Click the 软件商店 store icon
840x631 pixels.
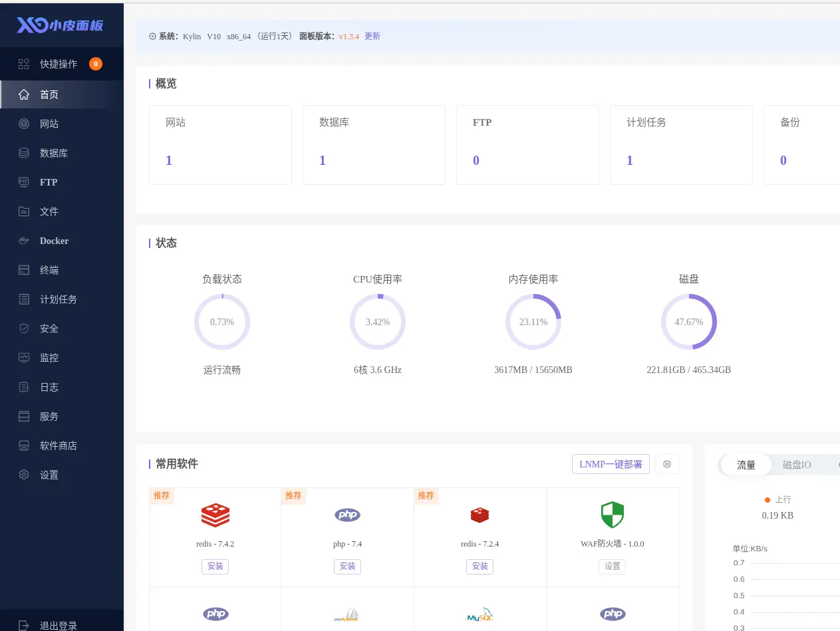point(24,445)
